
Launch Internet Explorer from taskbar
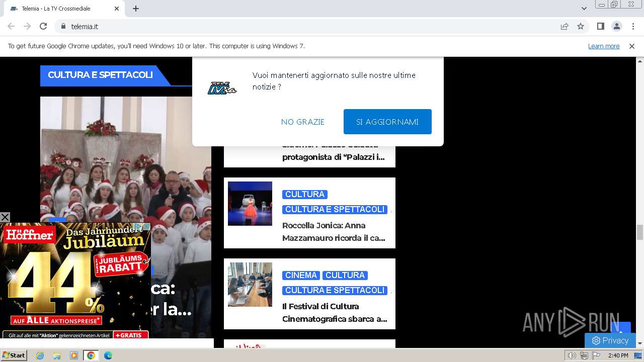(40, 355)
